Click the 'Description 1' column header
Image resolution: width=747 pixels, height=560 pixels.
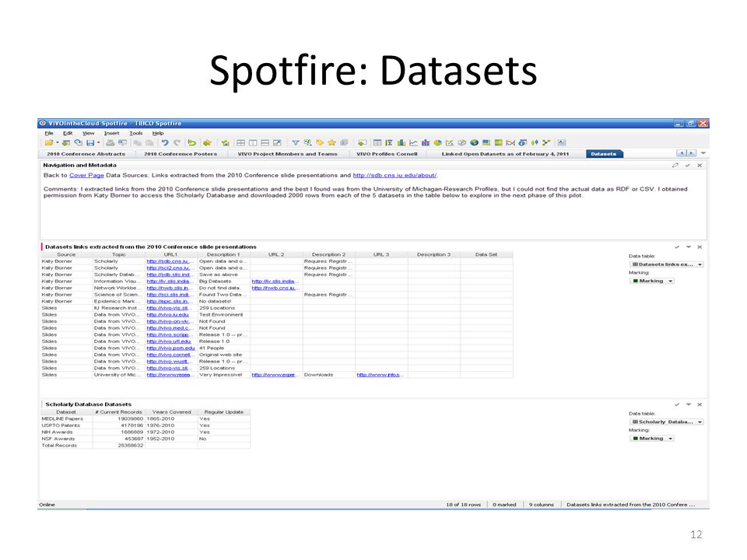(223, 255)
